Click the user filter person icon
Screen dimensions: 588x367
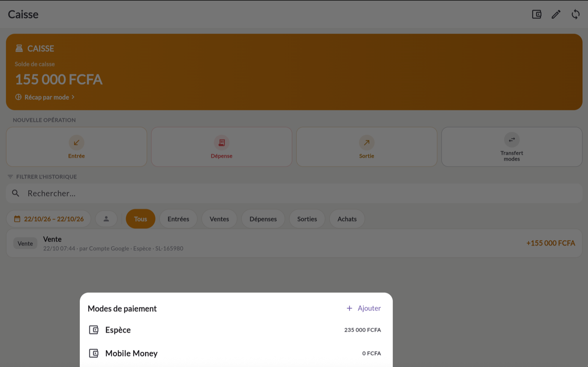click(x=106, y=219)
